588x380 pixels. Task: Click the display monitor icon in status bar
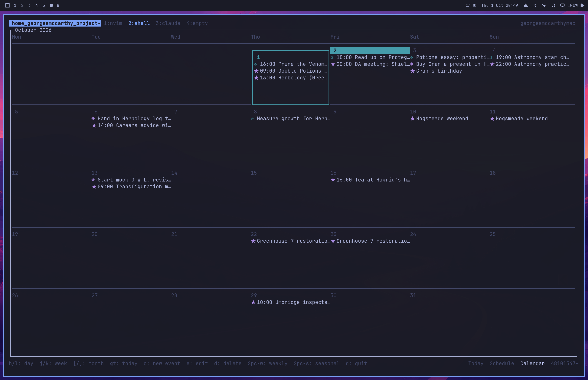coord(562,5)
